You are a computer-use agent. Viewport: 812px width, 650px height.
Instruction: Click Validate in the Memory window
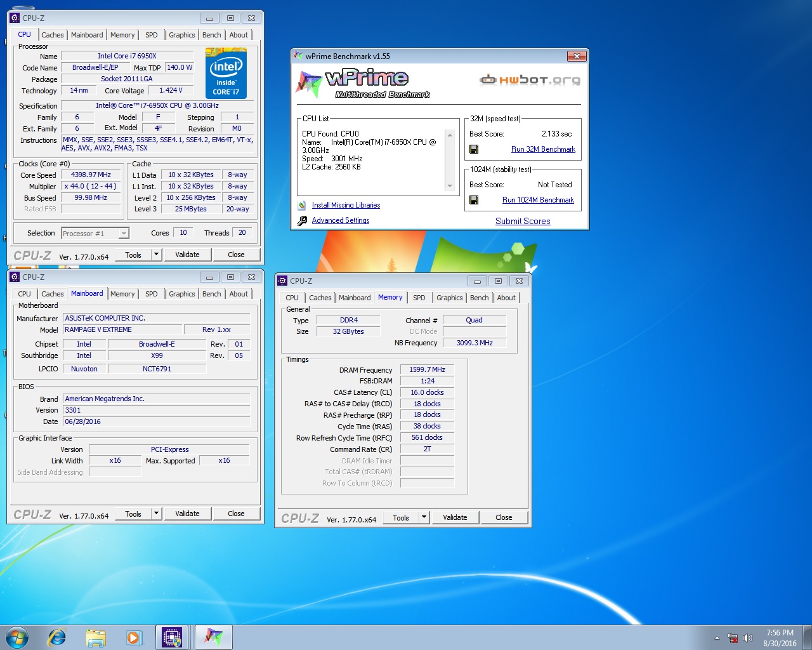(x=455, y=517)
